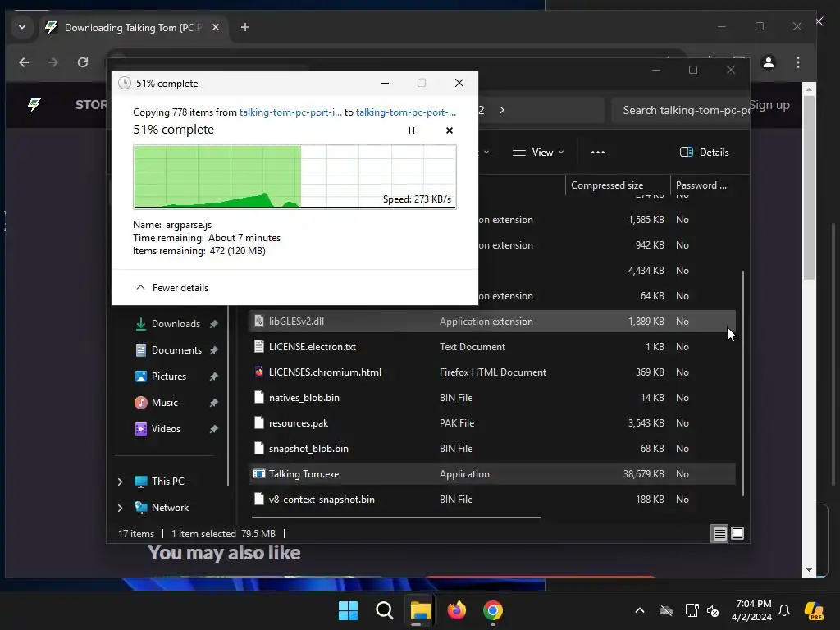Click the page scrollbar down arrow
840x630 pixels.
[x=809, y=571]
